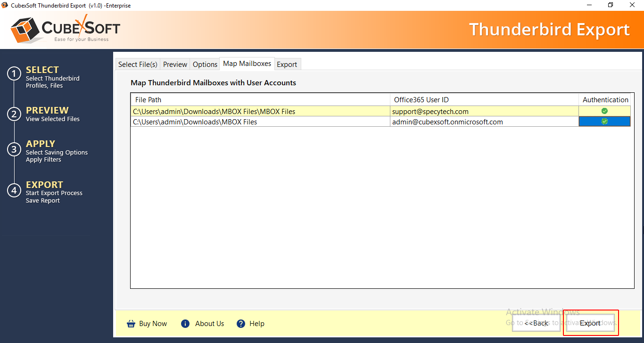
Task: Click the About Us info icon
Action: point(185,324)
